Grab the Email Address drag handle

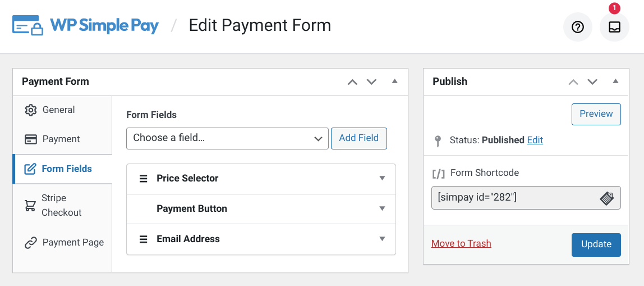pyautogui.click(x=144, y=239)
